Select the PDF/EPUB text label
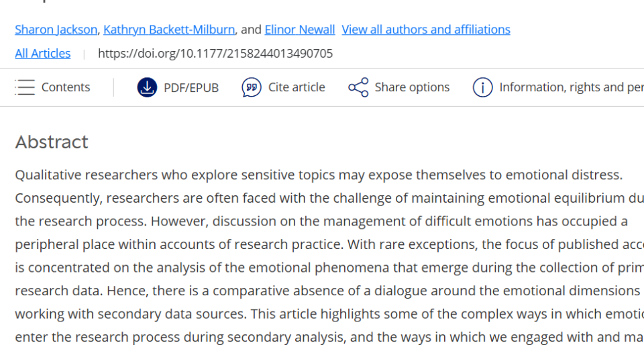The image size is (644, 347). (191, 87)
